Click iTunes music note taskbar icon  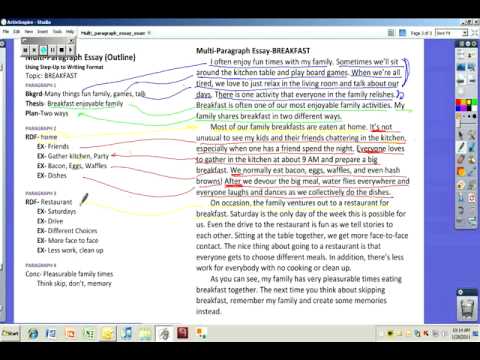[127, 333]
